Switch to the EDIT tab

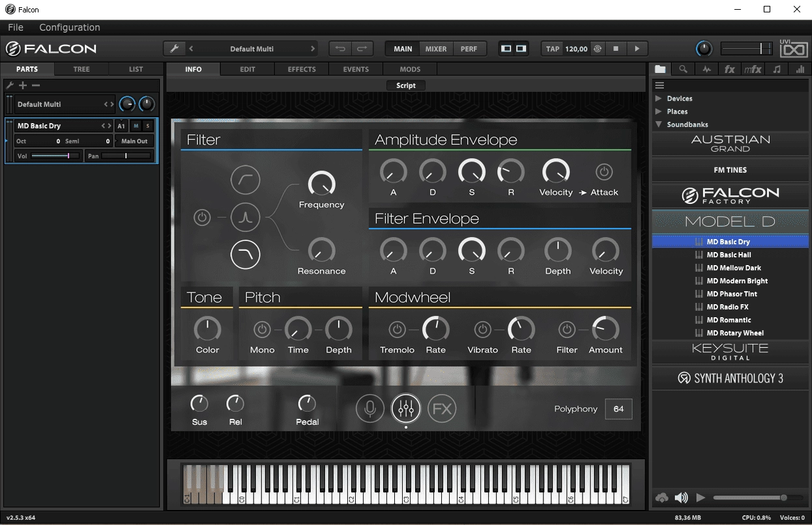click(248, 69)
